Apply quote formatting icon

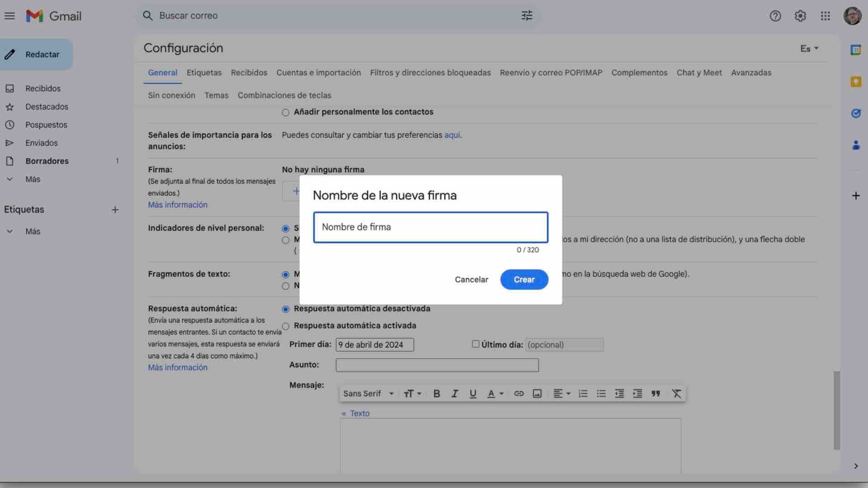656,393
